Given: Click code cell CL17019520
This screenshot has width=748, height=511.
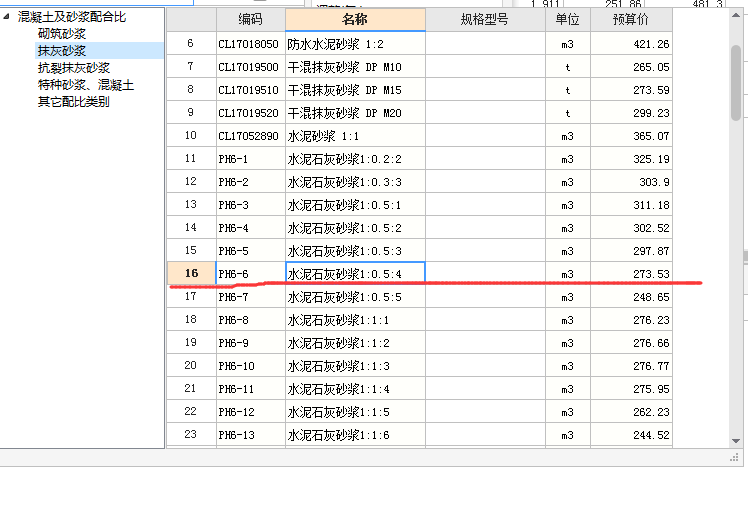Looking at the screenshot, I should click(x=250, y=113).
